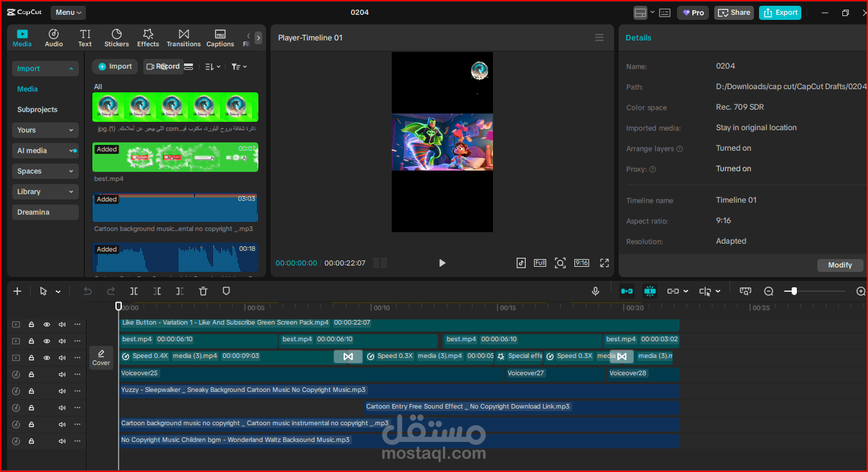Screen dimensions: 868x472
Task: Hide the Like Button video track
Action: (47, 324)
